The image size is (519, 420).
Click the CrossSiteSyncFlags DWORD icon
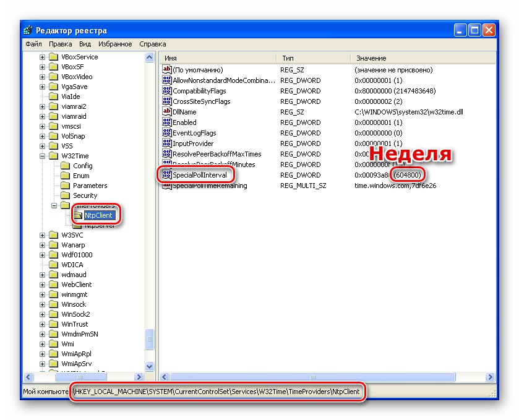click(167, 101)
